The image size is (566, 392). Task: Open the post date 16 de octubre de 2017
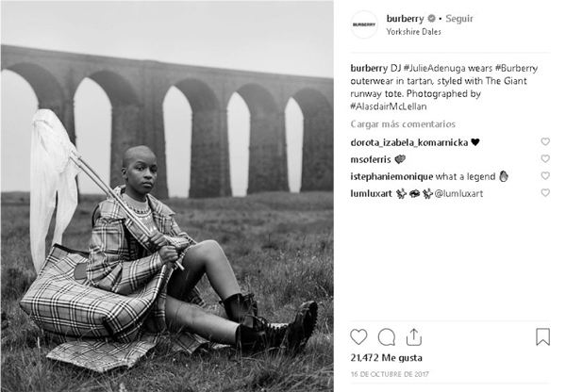(x=390, y=374)
